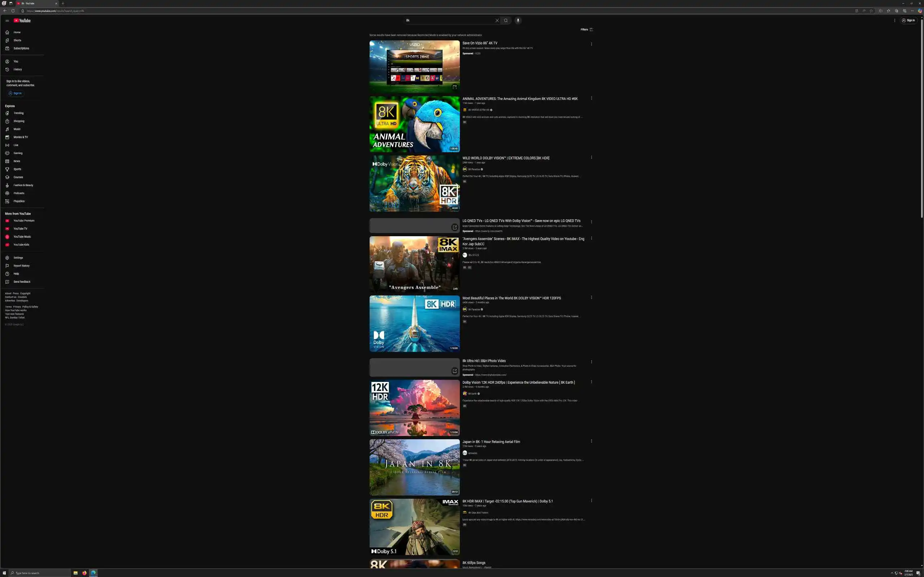This screenshot has width=924, height=577.
Task: Open Trending from Explore section
Action: [x=18, y=113]
